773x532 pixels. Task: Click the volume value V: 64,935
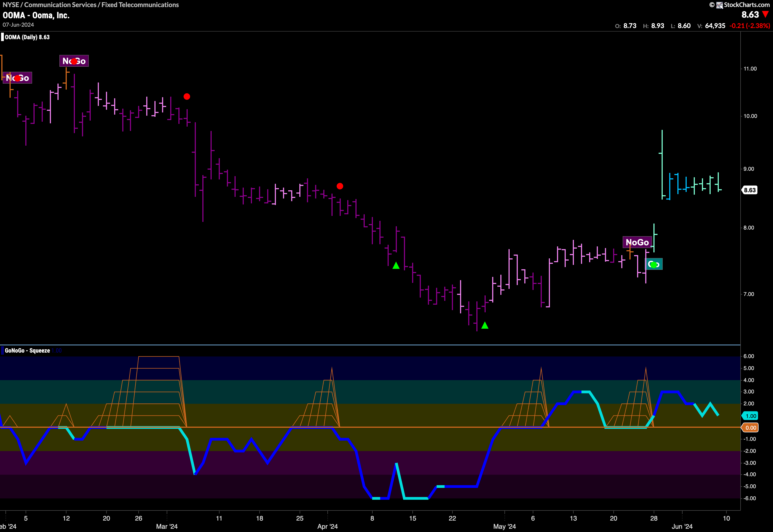[x=711, y=26]
